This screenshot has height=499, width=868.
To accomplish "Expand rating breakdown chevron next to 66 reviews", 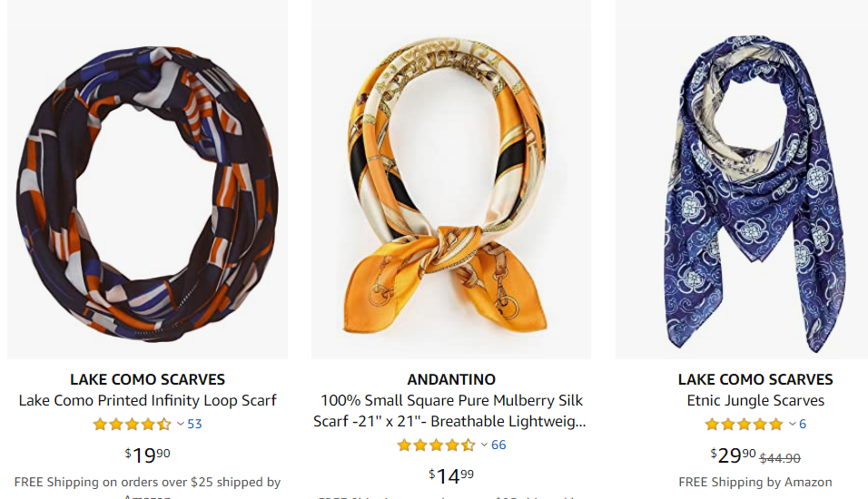I will click(484, 445).
